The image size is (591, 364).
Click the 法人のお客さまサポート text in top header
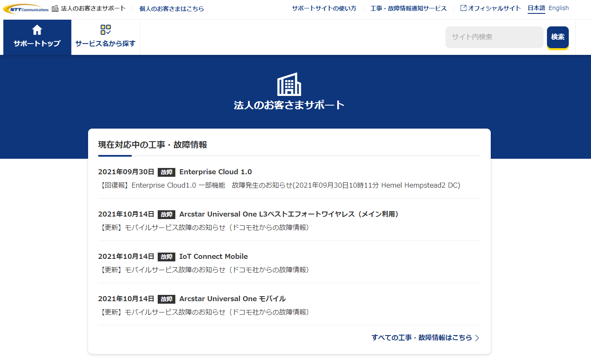93,8
